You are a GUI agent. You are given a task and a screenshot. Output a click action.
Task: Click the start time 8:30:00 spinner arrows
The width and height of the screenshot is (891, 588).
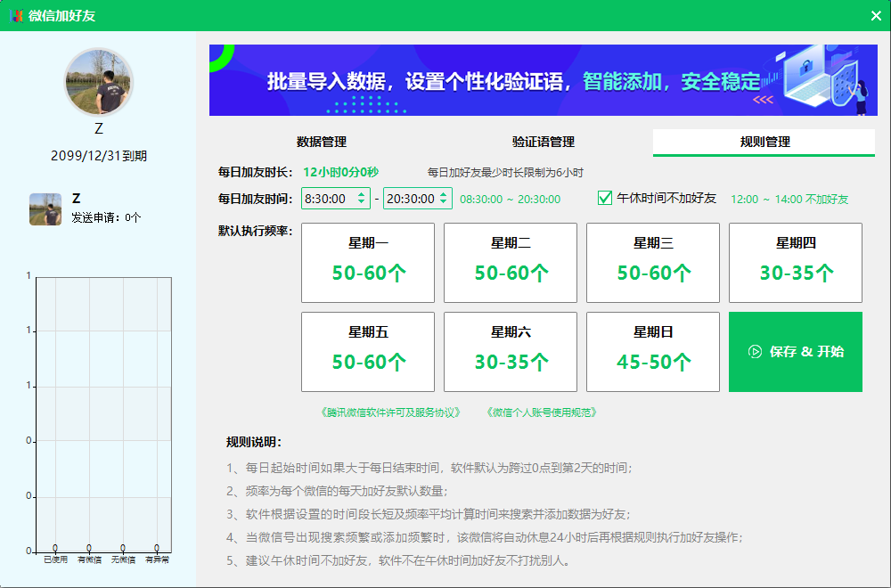361,199
